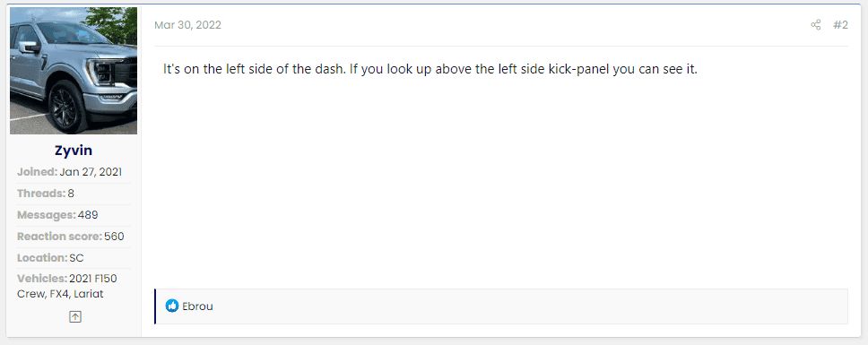Image resolution: width=868 pixels, height=345 pixels.
Task: Click the Jan 27, 2021 joined date
Action: pos(91,172)
